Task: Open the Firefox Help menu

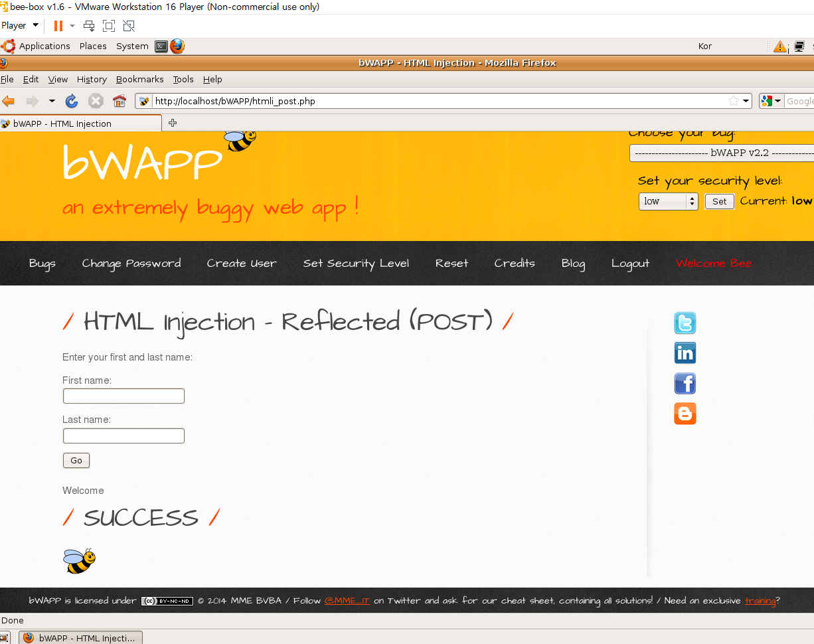Action: click(212, 79)
